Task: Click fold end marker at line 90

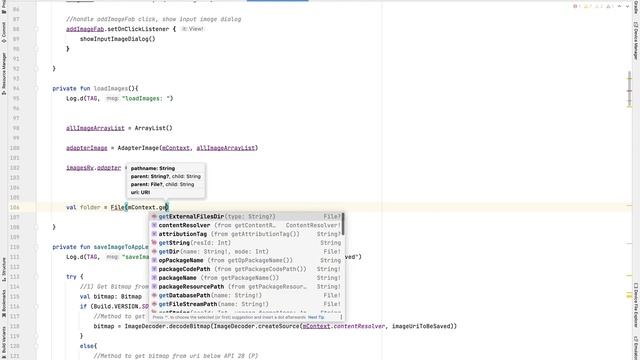Action: click(36, 49)
